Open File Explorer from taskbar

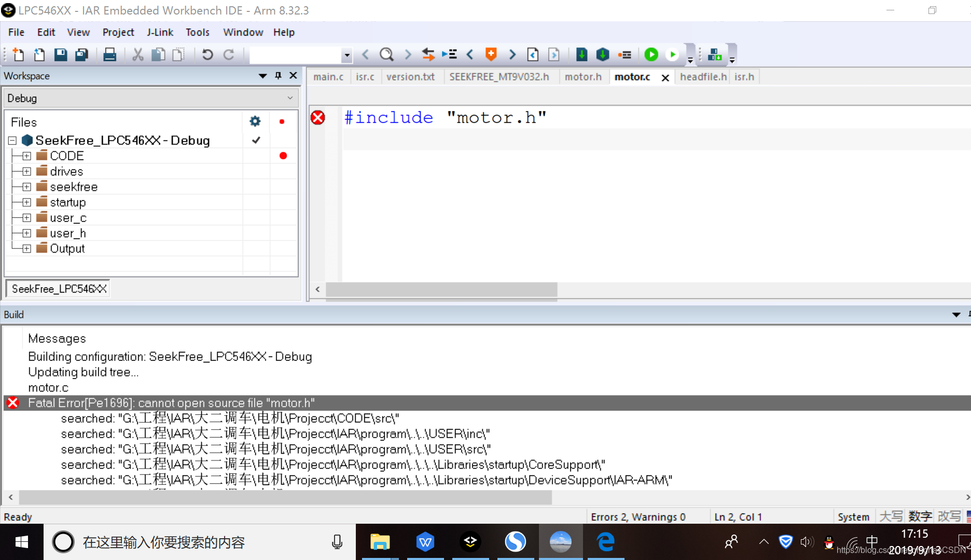[x=380, y=542]
